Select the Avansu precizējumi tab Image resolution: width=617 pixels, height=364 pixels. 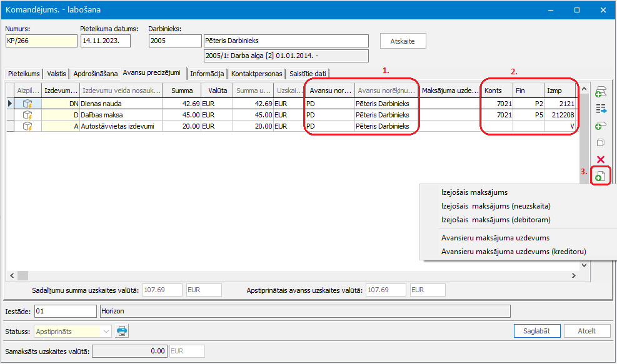151,72
